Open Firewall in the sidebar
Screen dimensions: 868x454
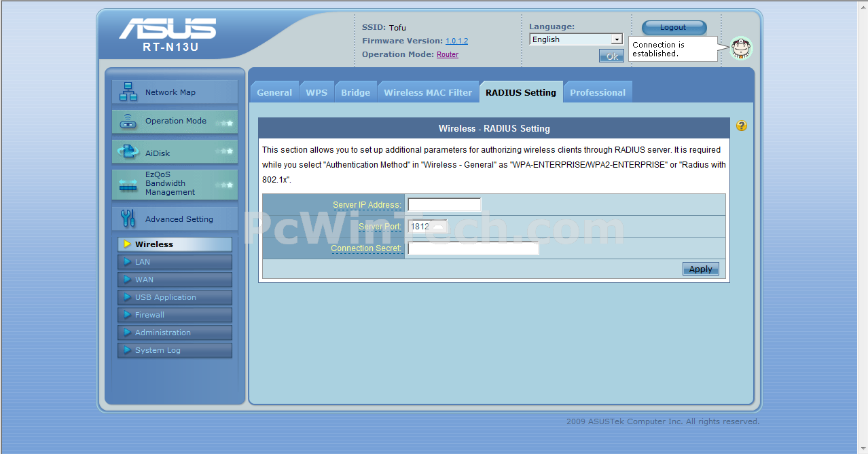coord(175,315)
